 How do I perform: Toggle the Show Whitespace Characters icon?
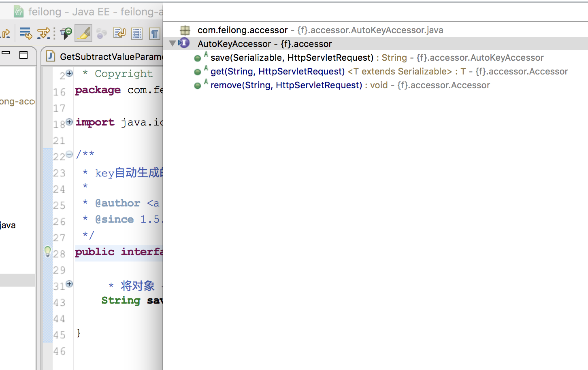point(154,34)
